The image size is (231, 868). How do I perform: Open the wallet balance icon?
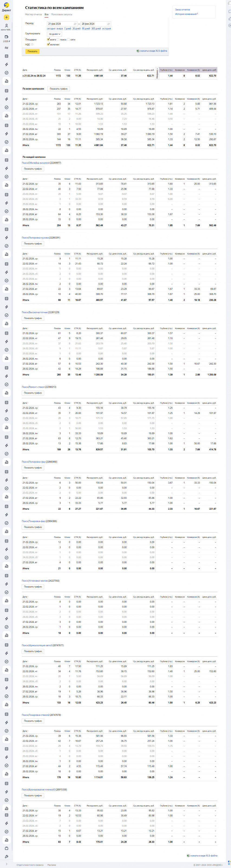point(6,37)
